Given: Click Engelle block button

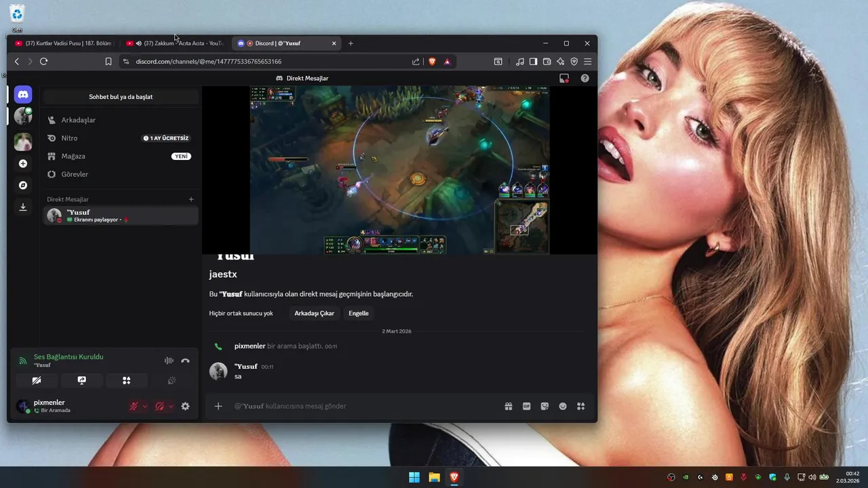Looking at the screenshot, I should pos(359,313).
